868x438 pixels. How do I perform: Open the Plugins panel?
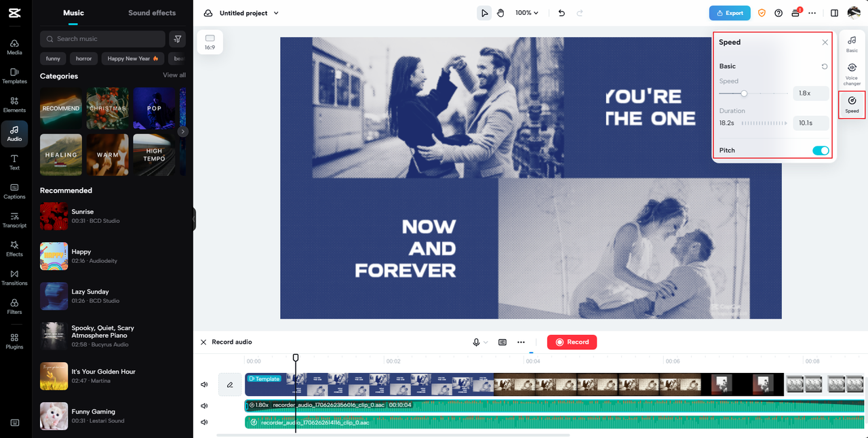point(14,341)
